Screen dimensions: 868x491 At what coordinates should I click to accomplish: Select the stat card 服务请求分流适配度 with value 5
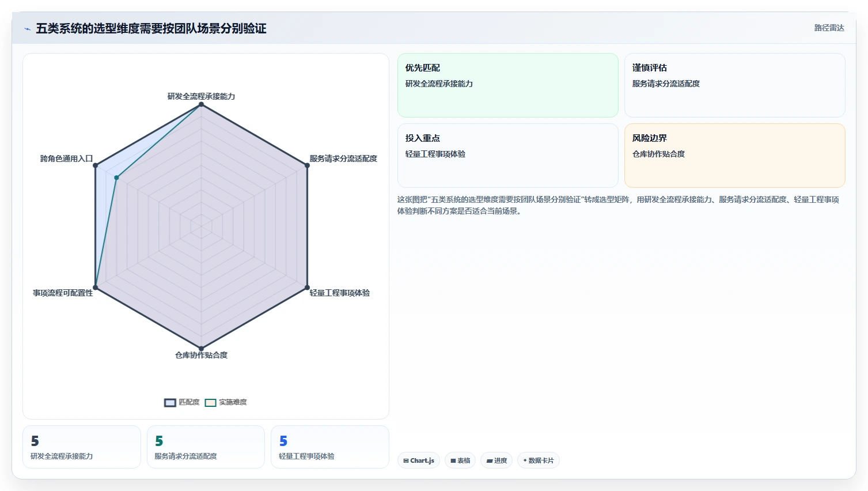point(206,447)
